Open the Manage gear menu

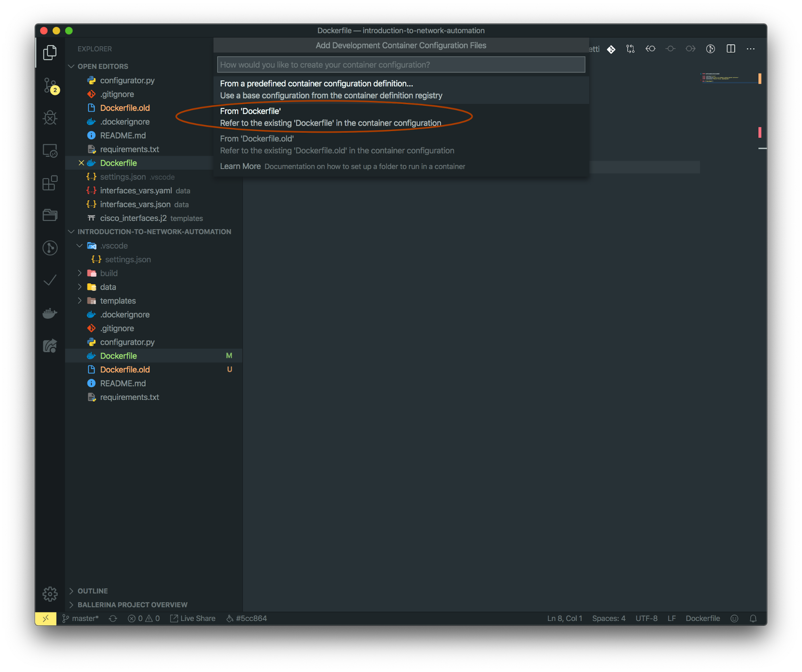tap(50, 594)
